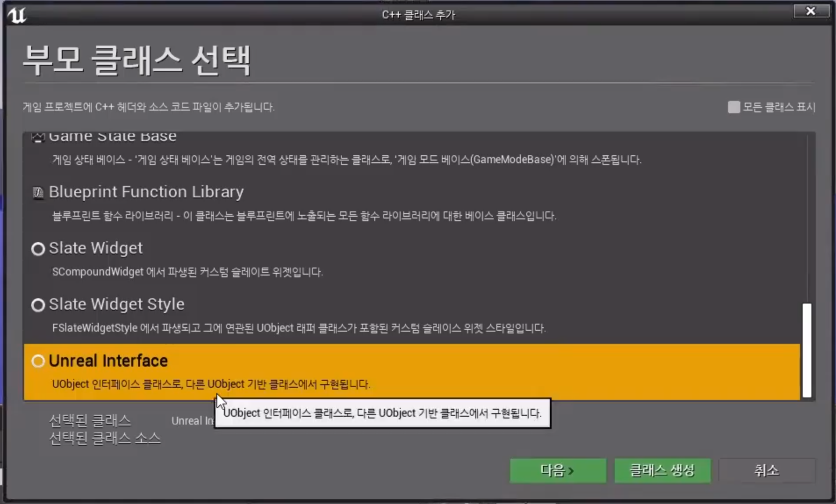Select the Game State Base class icon

[x=38, y=138]
